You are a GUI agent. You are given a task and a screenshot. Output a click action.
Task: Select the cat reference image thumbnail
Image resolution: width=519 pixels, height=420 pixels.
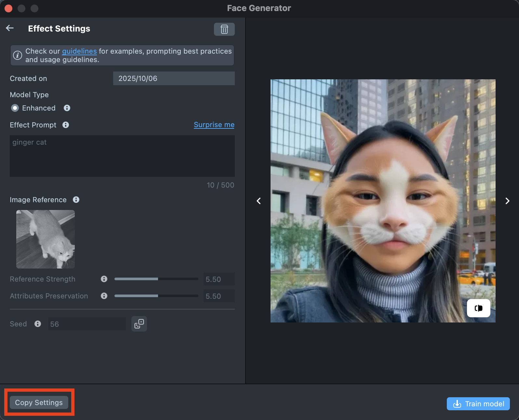pos(46,239)
